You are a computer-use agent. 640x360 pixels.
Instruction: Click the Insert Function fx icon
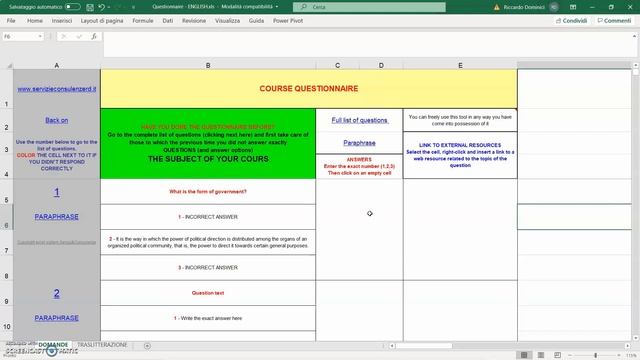pyautogui.click(x=94, y=36)
